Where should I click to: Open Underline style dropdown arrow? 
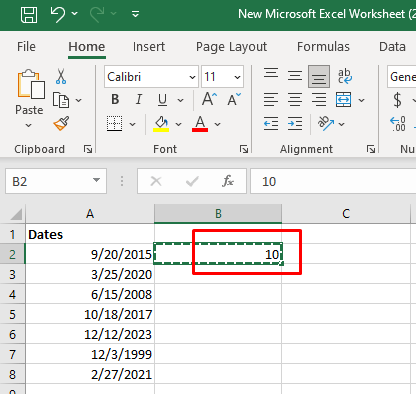(180, 100)
